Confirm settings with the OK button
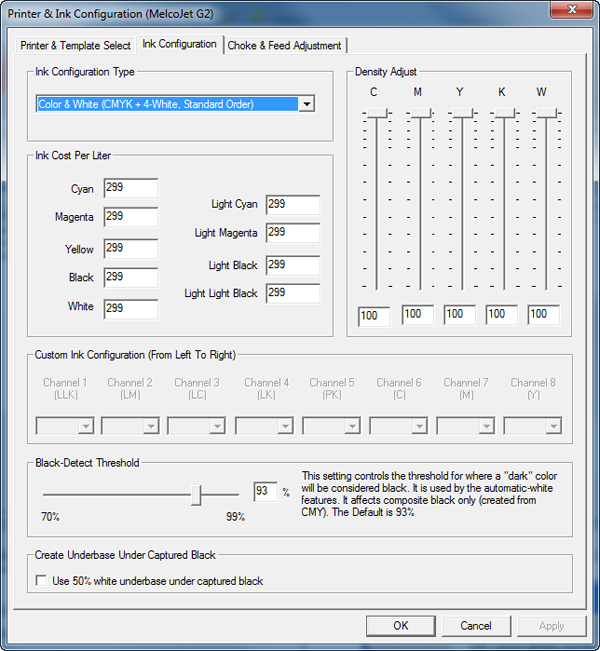This screenshot has width=600, height=651. (x=401, y=626)
